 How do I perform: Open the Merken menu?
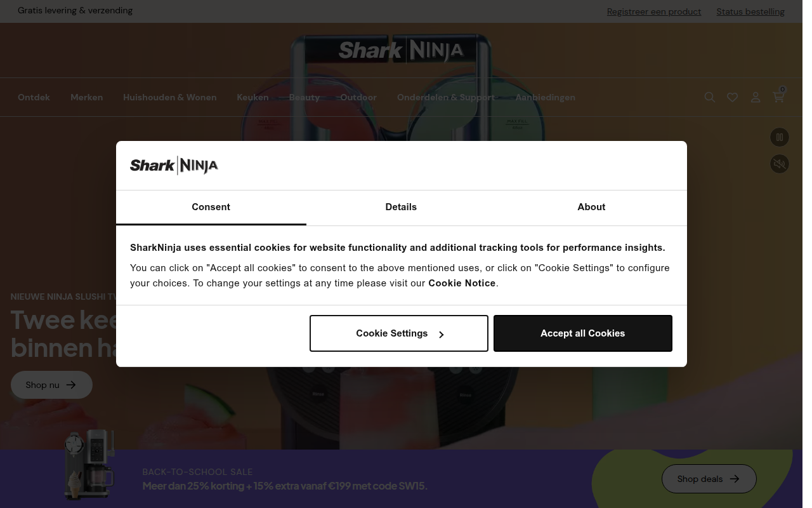pyautogui.click(x=86, y=97)
